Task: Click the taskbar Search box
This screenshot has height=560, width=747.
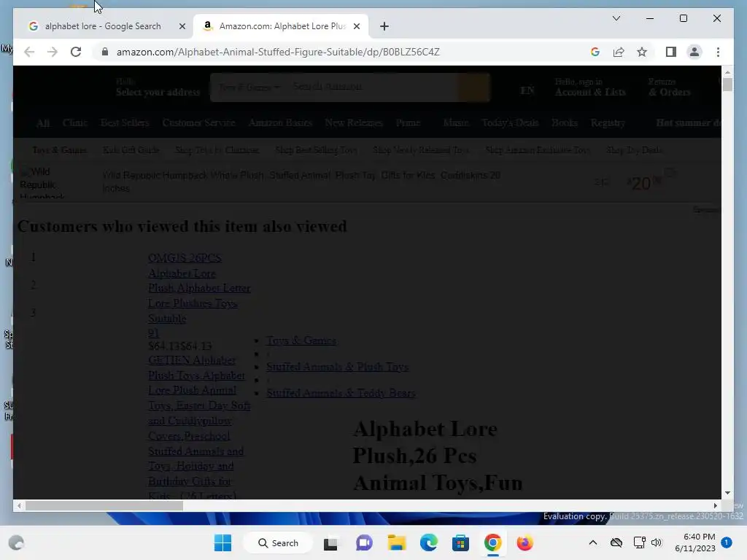Action: click(x=278, y=542)
